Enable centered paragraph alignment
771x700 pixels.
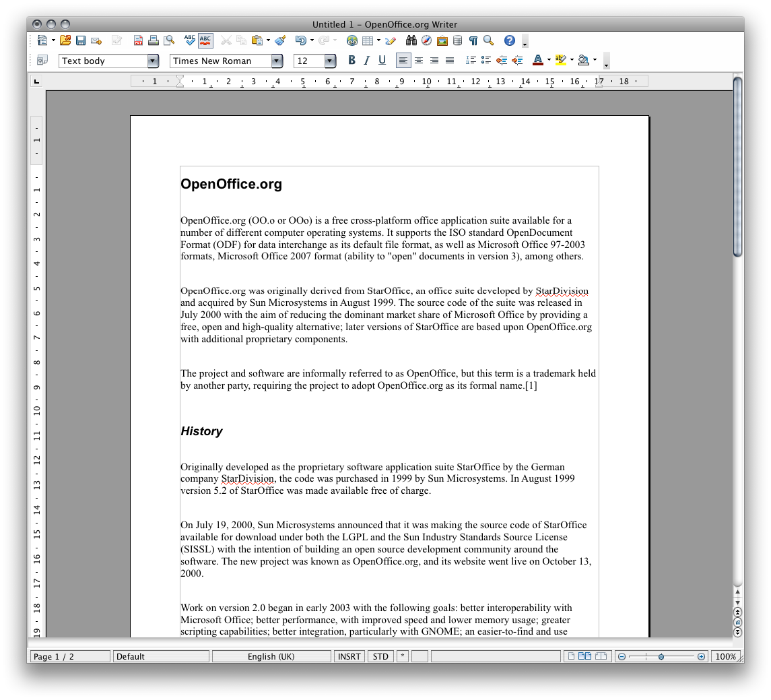point(418,61)
